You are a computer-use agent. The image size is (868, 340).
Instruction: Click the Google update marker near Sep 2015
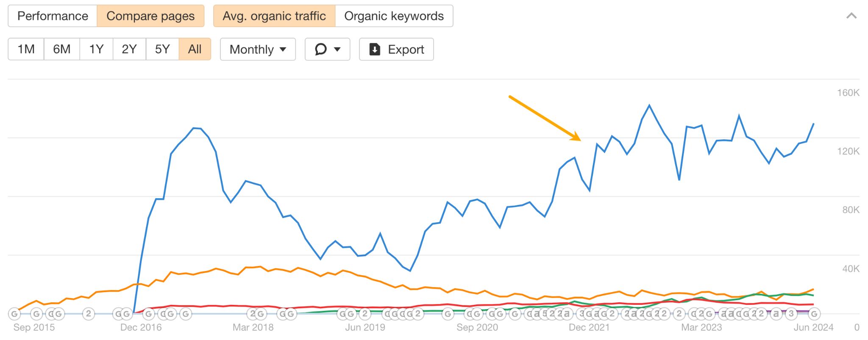(15, 313)
